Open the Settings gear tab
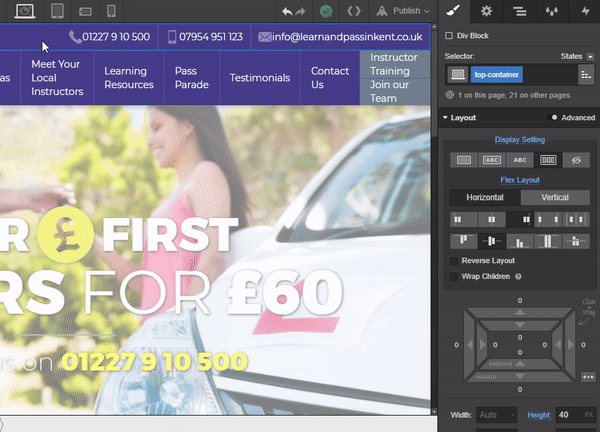Image resolution: width=600 pixels, height=432 pixels. 486,11
